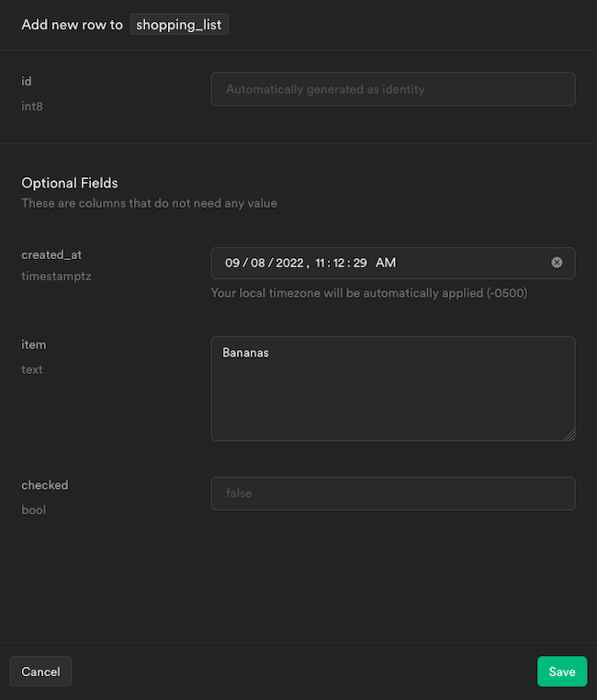Select the day segment in created_at
This screenshot has height=700, width=597.
257,263
